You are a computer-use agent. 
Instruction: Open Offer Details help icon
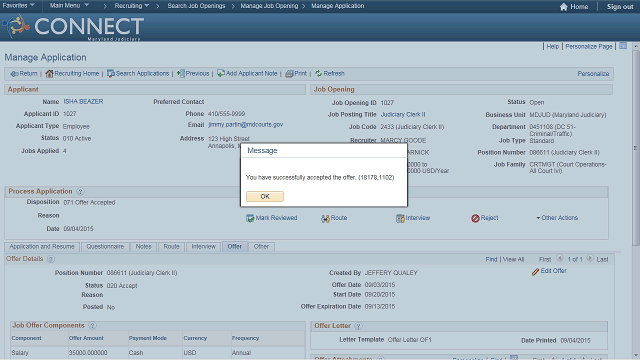(51, 259)
